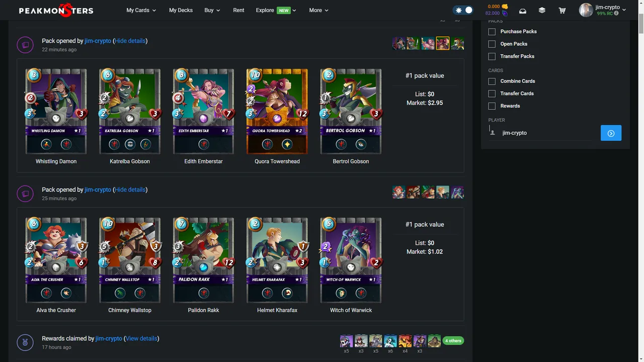This screenshot has height=362, width=644.
Task: Open the Bertrol Gobson card
Action: click(x=351, y=111)
